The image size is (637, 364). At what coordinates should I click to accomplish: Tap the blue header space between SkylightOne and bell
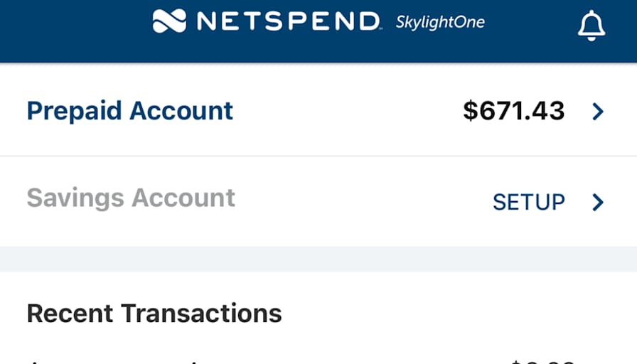point(531,24)
